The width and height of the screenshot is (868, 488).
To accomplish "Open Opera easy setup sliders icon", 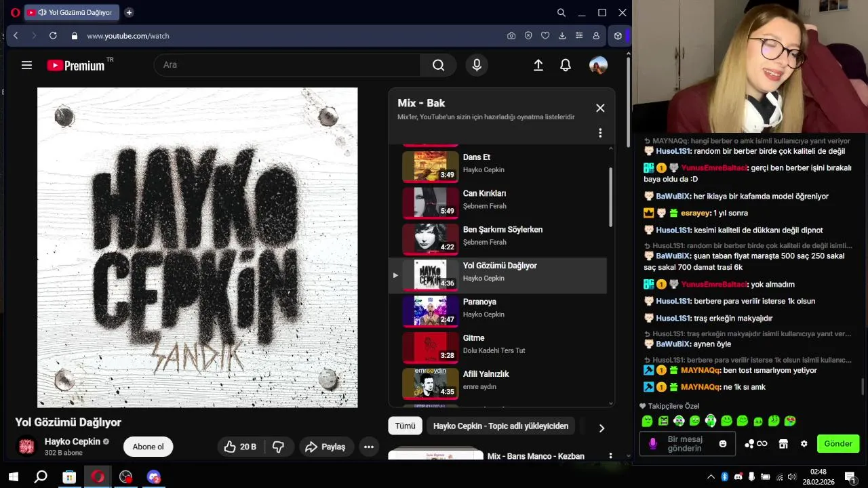I will click(579, 36).
